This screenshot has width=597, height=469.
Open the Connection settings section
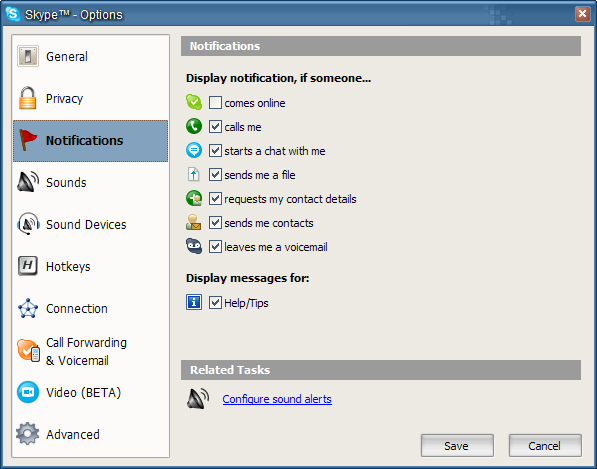click(x=90, y=308)
